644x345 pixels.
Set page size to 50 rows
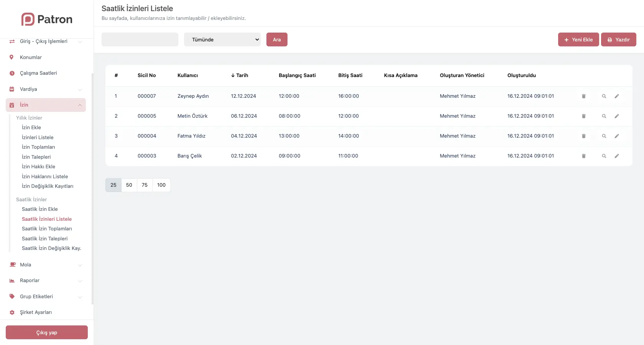point(129,185)
